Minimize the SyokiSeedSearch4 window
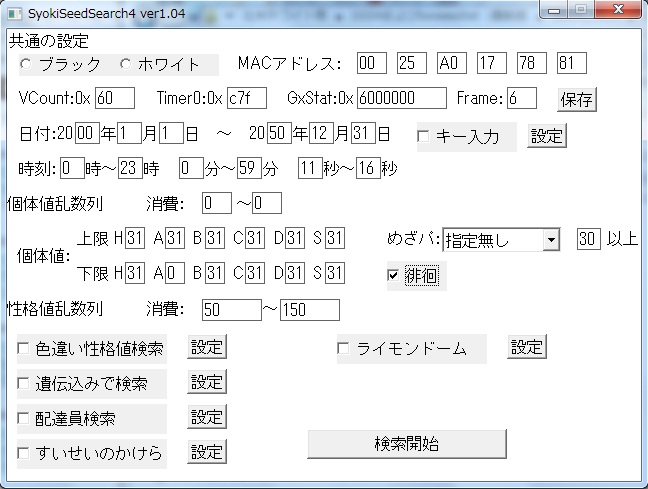The height and width of the screenshot is (489, 648). pyautogui.click(x=554, y=10)
